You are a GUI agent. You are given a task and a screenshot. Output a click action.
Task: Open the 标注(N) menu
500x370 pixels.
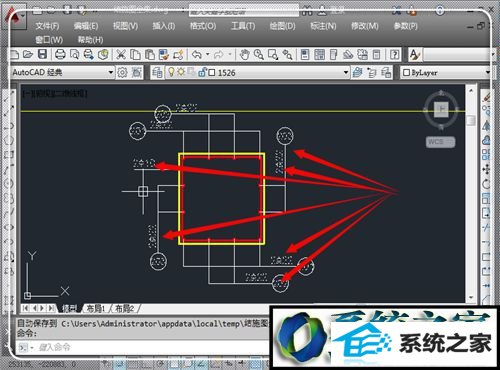tap(323, 26)
